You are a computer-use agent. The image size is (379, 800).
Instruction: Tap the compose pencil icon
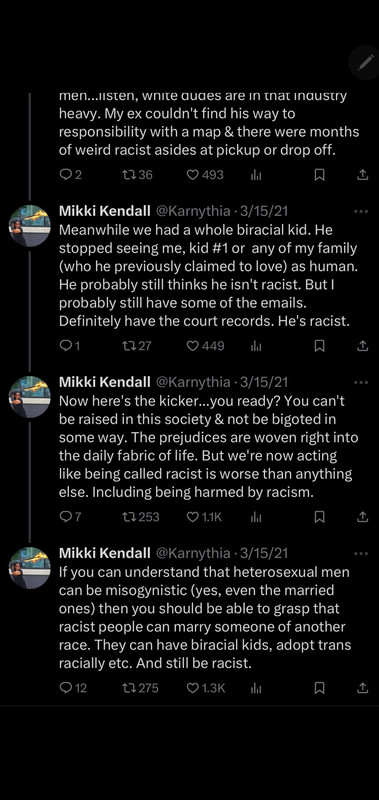[x=365, y=63]
